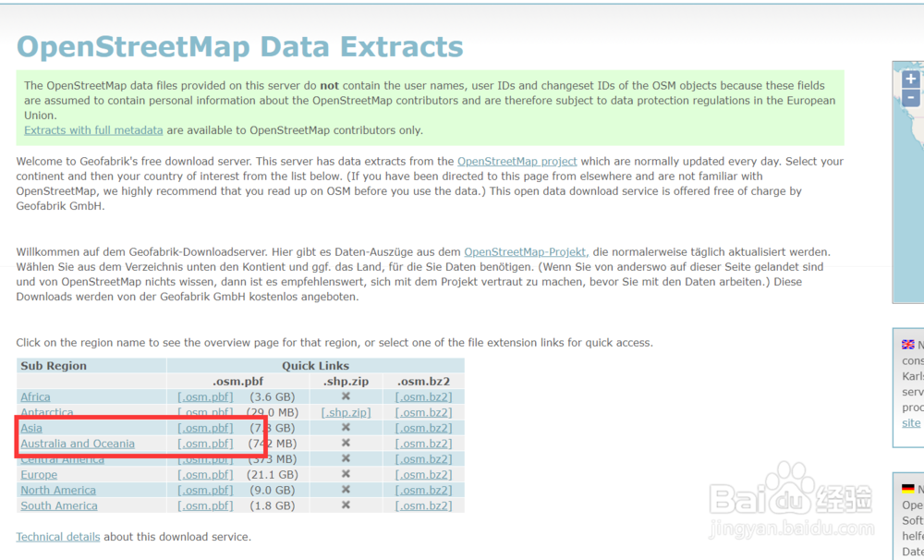The width and height of the screenshot is (924, 560).
Task: Download Australia and Oceania .osm.pbf file
Action: (205, 444)
